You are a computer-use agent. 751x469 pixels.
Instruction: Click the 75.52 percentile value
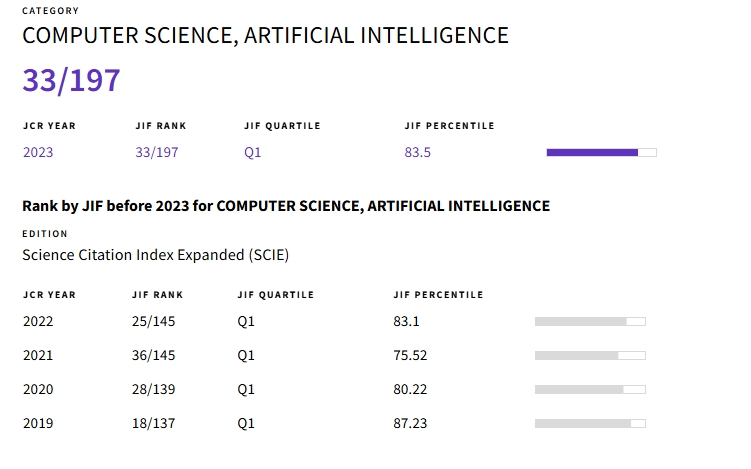coord(410,355)
